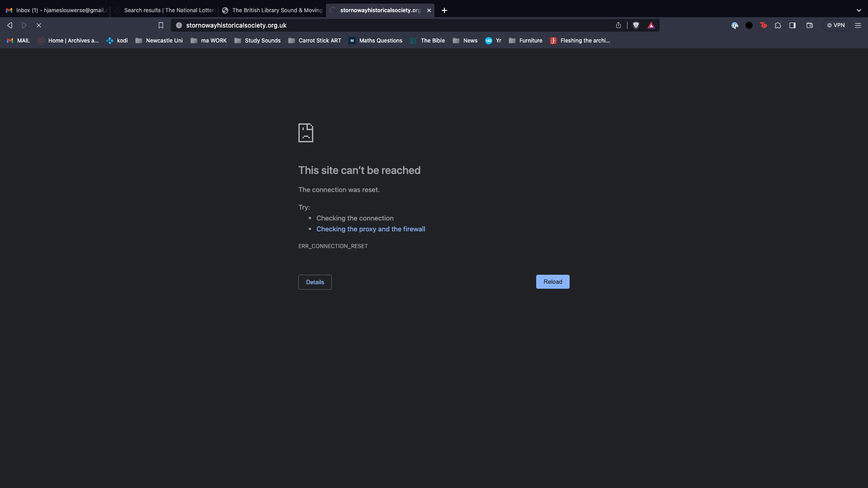Viewport: 868px width, 488px height.
Task: Go back with the back arrow
Action: click(10, 25)
